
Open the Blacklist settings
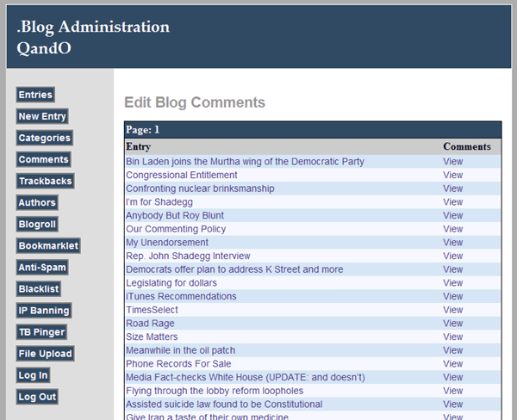tap(38, 289)
